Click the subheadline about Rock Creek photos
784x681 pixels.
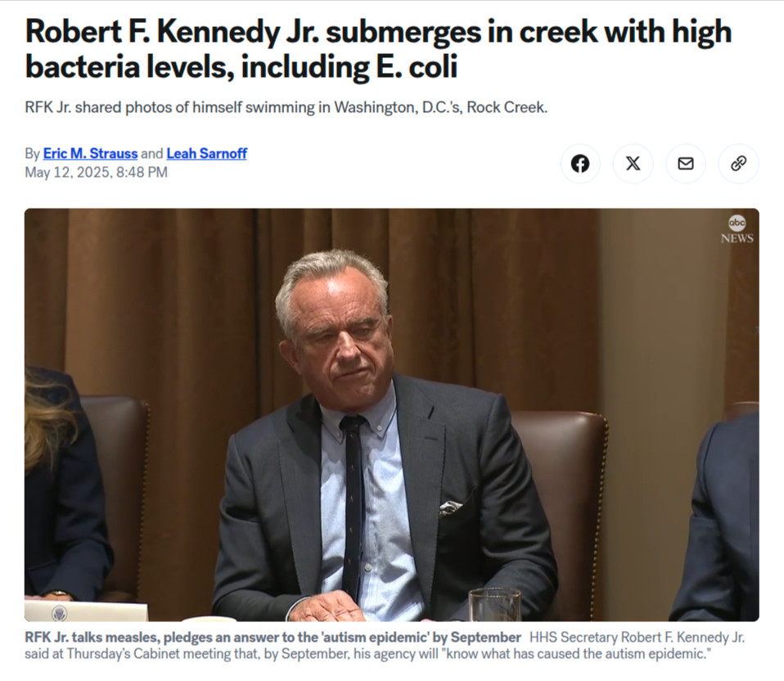click(286, 107)
